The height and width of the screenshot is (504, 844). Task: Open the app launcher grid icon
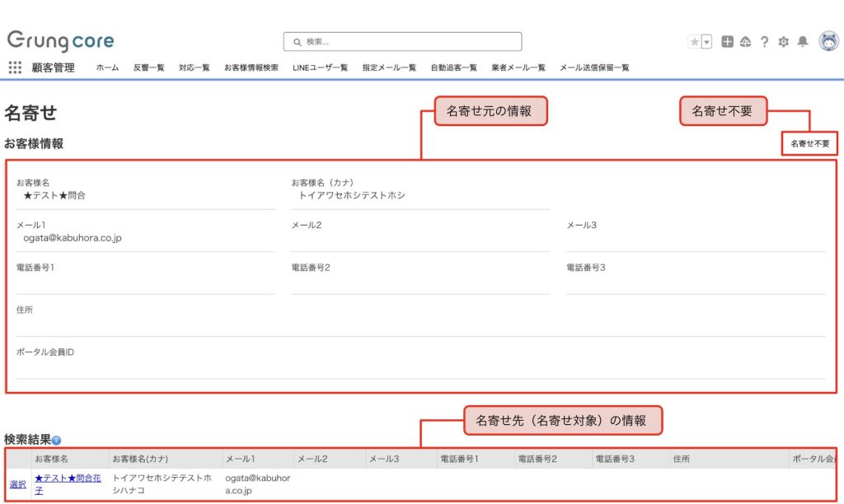click(x=15, y=68)
